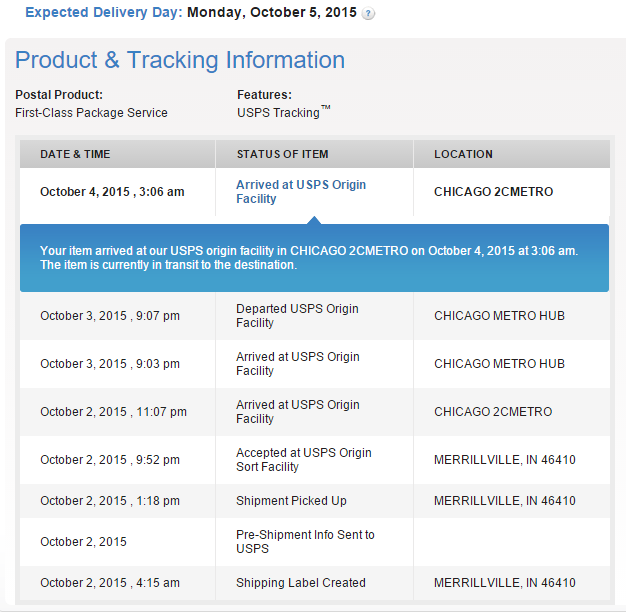Click the 'First-Class Package Service' text

click(x=91, y=113)
